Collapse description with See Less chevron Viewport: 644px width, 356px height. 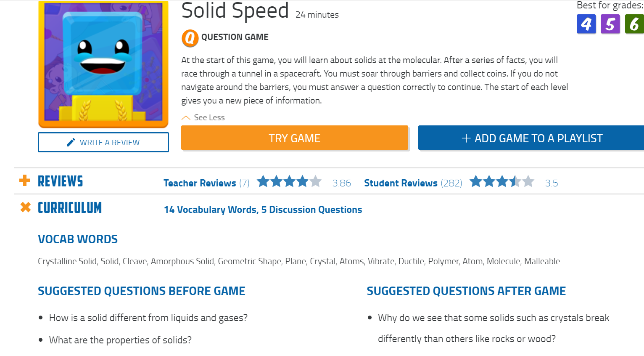(186, 118)
